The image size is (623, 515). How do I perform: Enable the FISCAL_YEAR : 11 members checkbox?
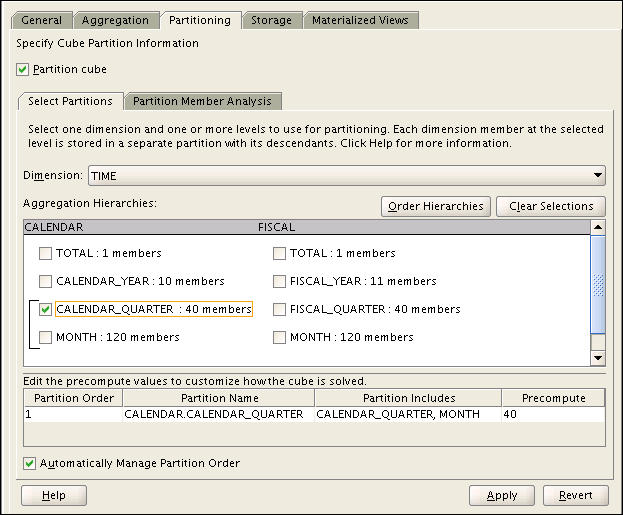coord(279,282)
